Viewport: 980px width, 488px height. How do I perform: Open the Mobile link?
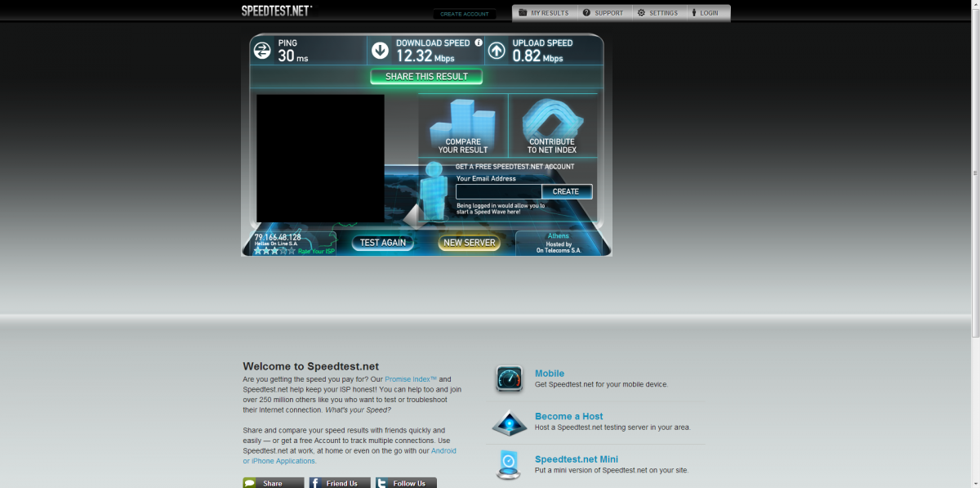click(x=550, y=374)
